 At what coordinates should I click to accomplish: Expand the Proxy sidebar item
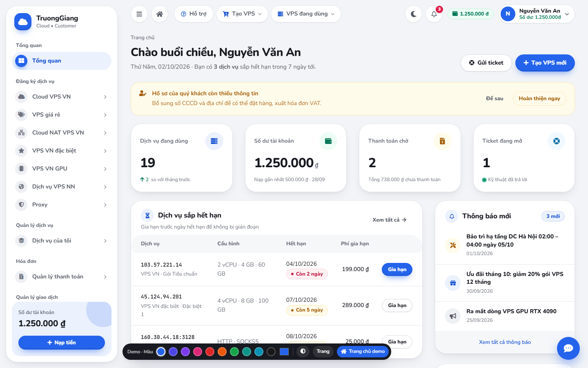coord(62,205)
